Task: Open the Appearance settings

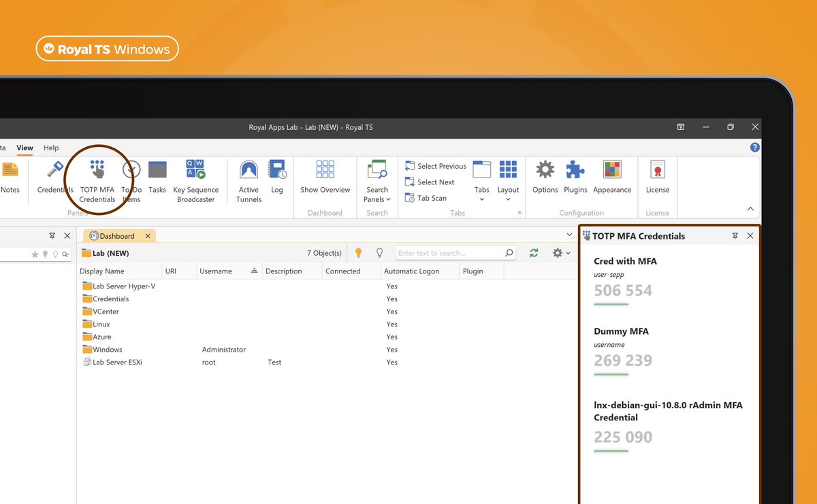Action: coord(612,178)
